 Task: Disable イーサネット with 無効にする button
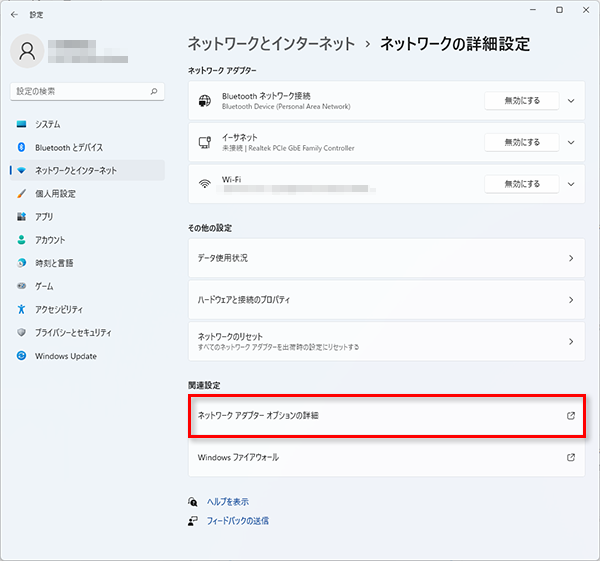pos(522,142)
